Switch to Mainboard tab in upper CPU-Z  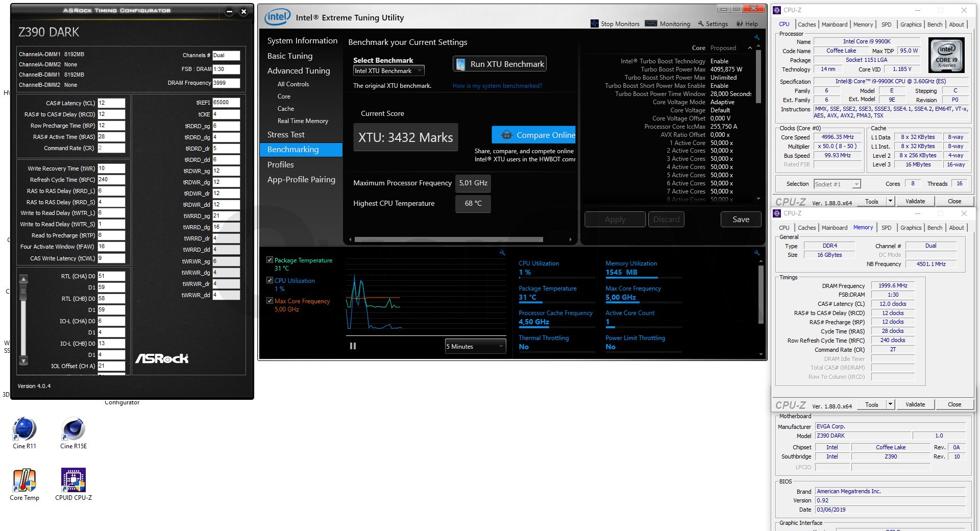(835, 25)
